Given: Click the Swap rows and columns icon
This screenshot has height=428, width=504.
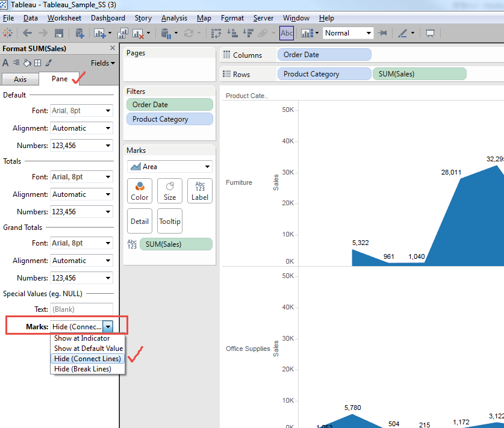Looking at the screenshot, I should click(x=216, y=33).
